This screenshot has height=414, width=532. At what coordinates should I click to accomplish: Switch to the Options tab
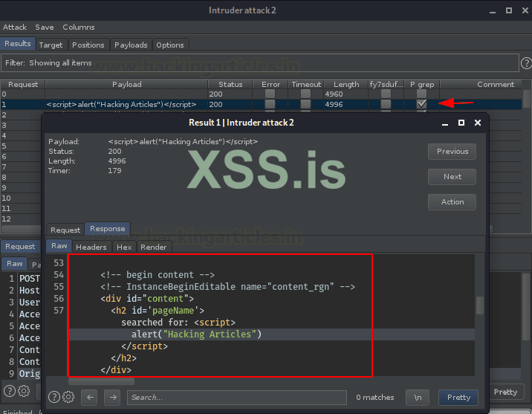click(x=170, y=45)
